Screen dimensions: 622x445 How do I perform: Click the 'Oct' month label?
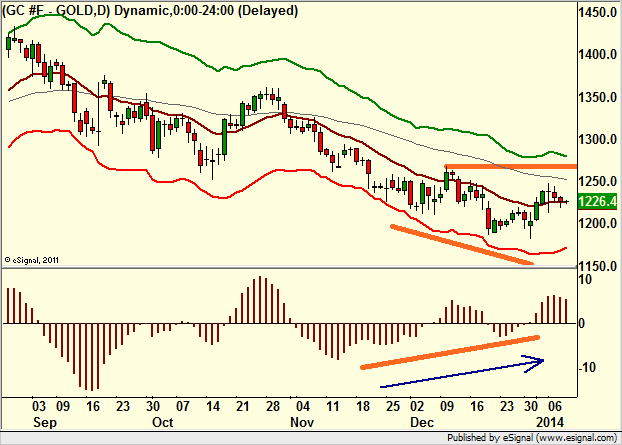[163, 422]
